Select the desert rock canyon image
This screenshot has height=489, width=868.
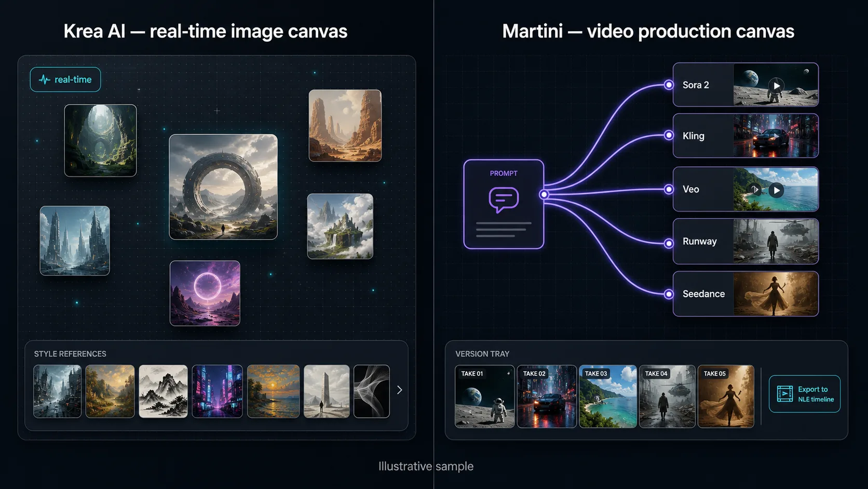point(345,126)
